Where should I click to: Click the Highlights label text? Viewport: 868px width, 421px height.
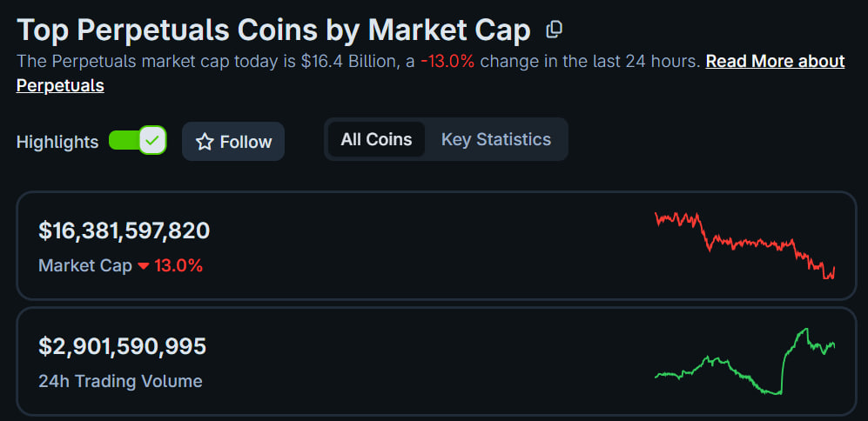pyautogui.click(x=57, y=142)
